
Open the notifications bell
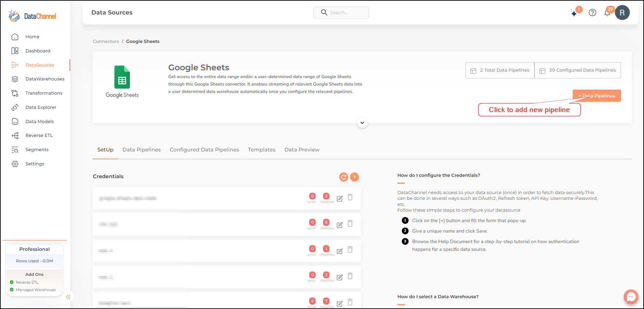(x=607, y=13)
